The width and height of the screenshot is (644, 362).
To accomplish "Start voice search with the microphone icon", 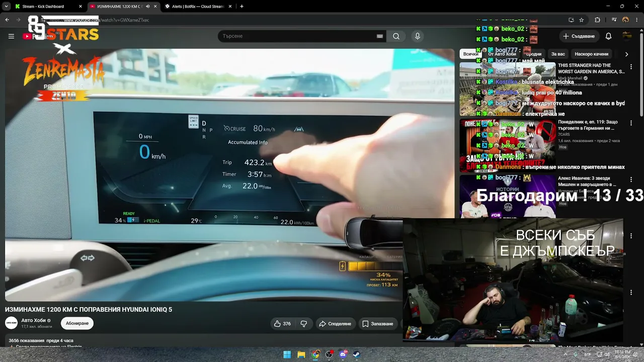I will pos(417,36).
